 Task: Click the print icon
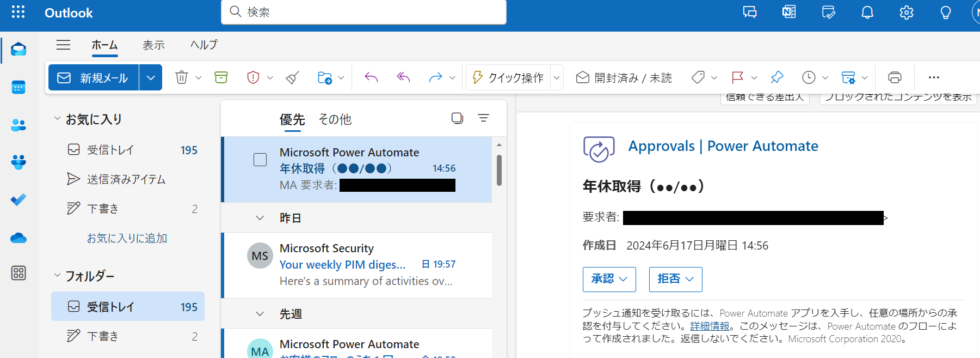(895, 77)
